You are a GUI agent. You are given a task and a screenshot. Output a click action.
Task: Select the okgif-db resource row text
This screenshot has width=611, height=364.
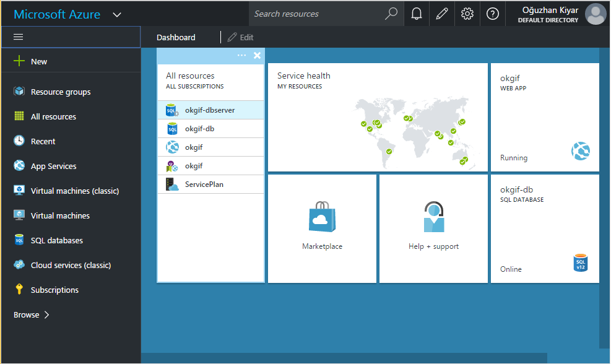(x=199, y=129)
